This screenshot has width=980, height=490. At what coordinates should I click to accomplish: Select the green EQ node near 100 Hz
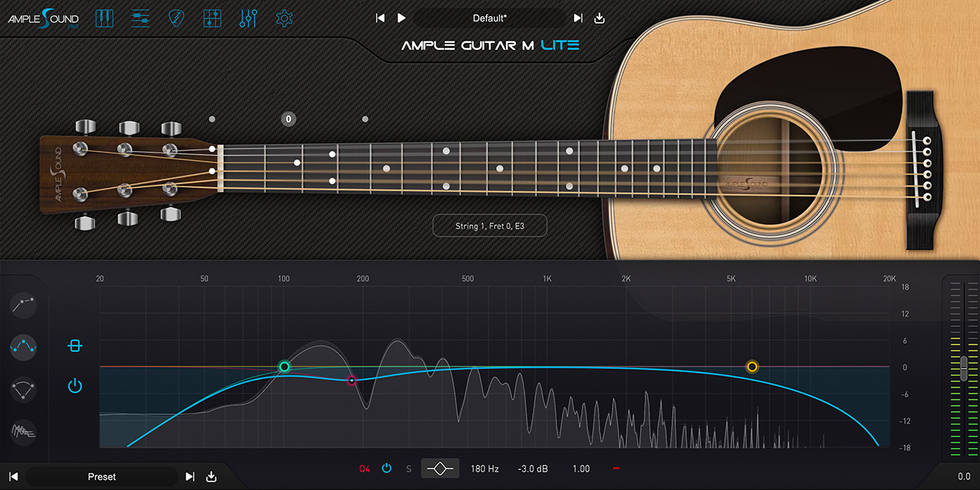click(284, 367)
